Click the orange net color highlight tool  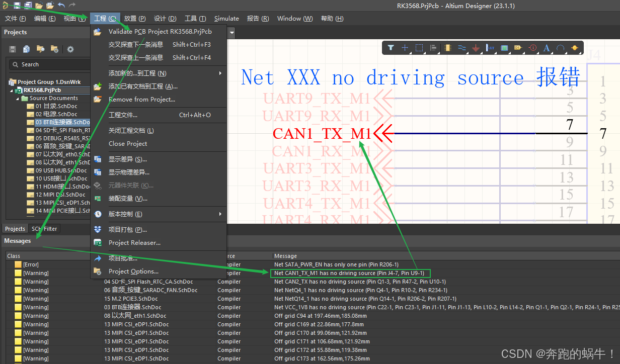pos(574,48)
